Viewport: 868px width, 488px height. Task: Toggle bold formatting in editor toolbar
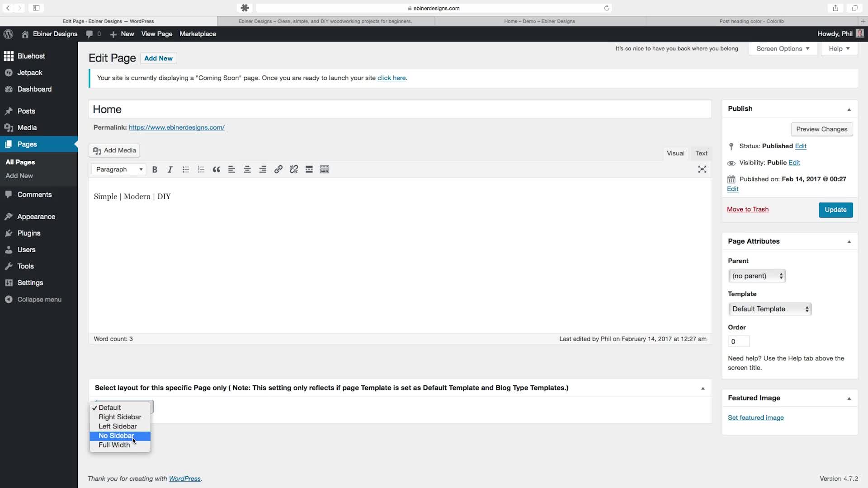coord(155,169)
